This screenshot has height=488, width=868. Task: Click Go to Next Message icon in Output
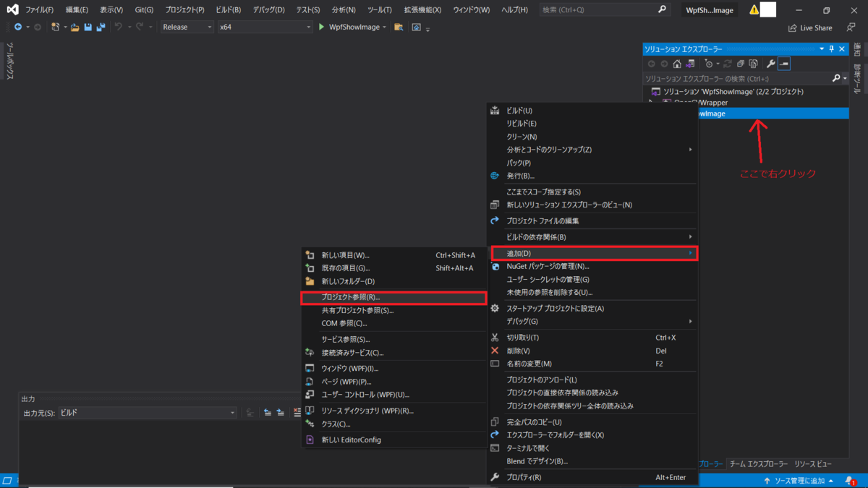(280, 413)
